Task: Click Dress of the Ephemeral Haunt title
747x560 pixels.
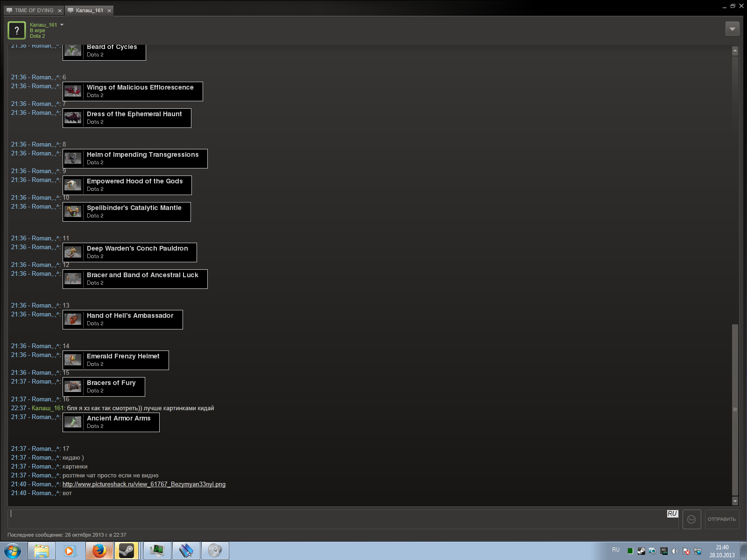Action: 134,114
